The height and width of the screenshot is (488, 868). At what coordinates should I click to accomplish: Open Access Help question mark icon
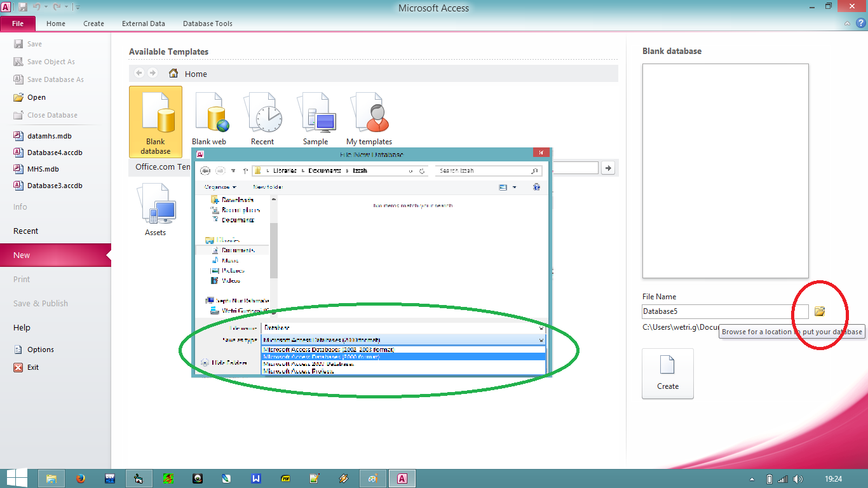861,24
